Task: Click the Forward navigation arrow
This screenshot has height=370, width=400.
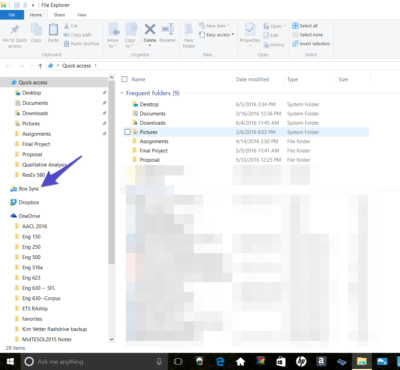Action: [22, 66]
